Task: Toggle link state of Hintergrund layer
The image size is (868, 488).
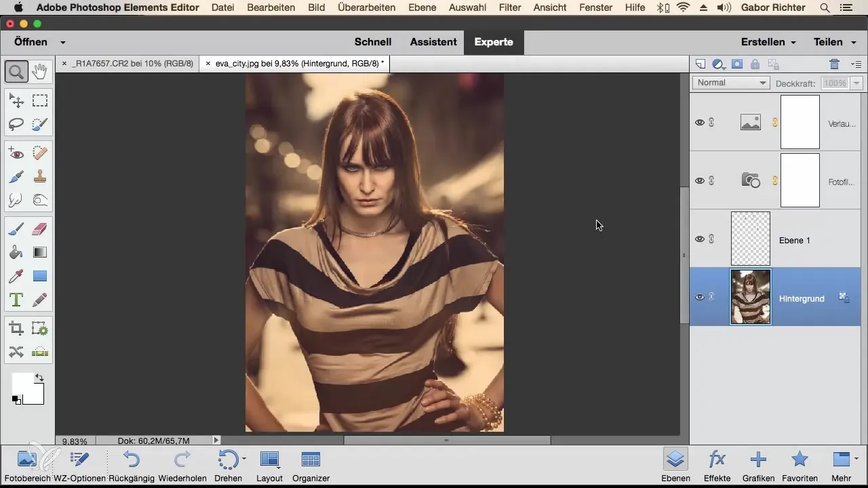Action: click(711, 297)
